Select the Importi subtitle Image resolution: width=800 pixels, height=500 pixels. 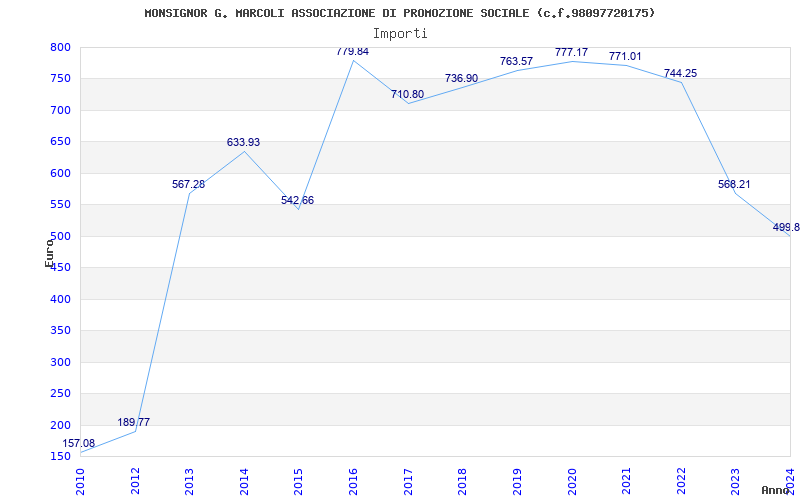(400, 34)
